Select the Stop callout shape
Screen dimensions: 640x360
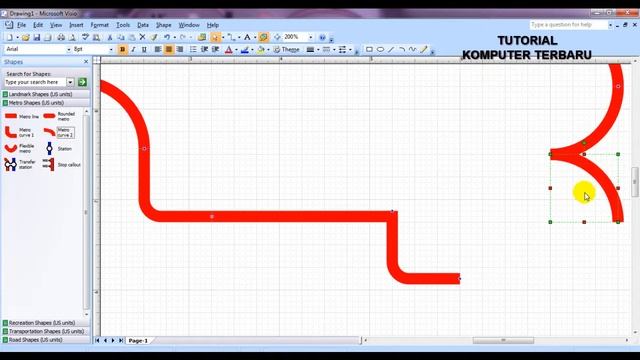(61, 165)
